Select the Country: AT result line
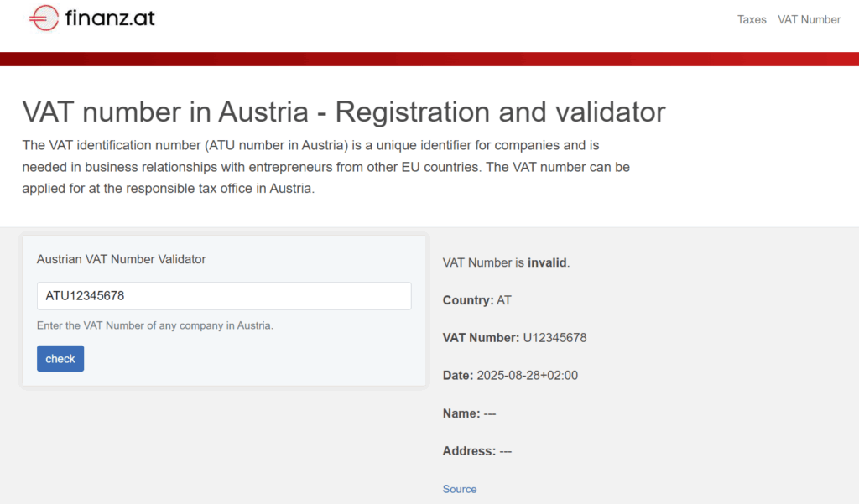 476,300
